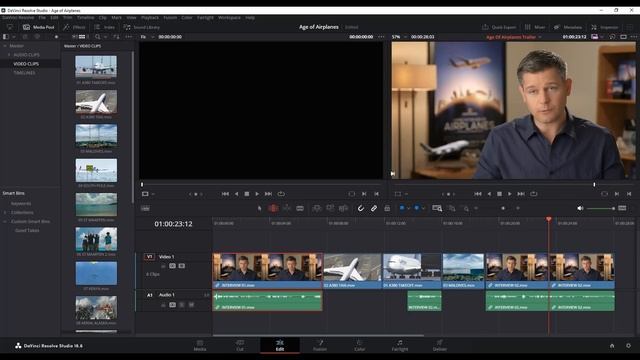Open the Playback menu
This screenshot has height=360, width=640.
click(x=150, y=18)
